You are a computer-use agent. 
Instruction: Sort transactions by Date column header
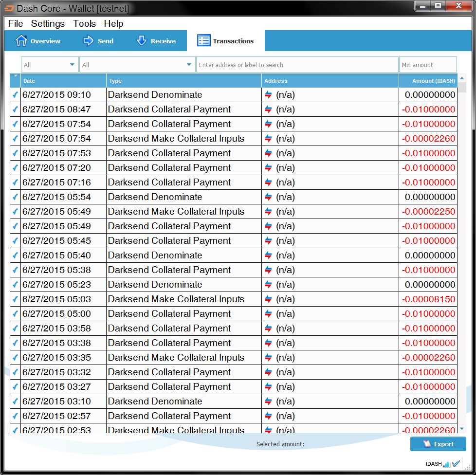63,81
